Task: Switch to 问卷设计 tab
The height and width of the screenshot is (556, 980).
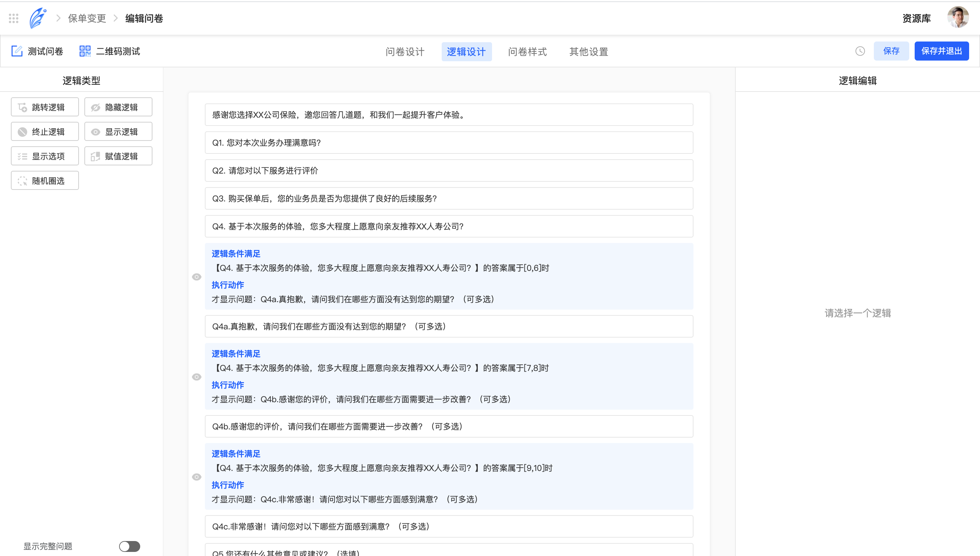Action: [405, 52]
